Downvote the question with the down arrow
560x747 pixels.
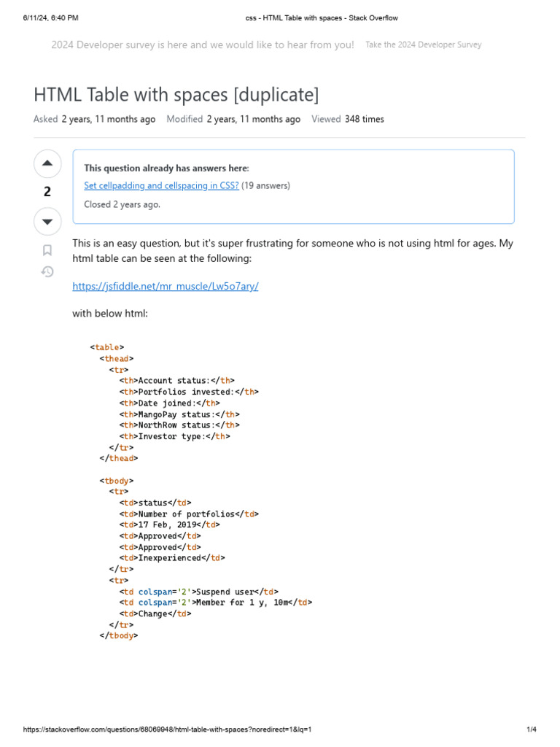click(47, 221)
